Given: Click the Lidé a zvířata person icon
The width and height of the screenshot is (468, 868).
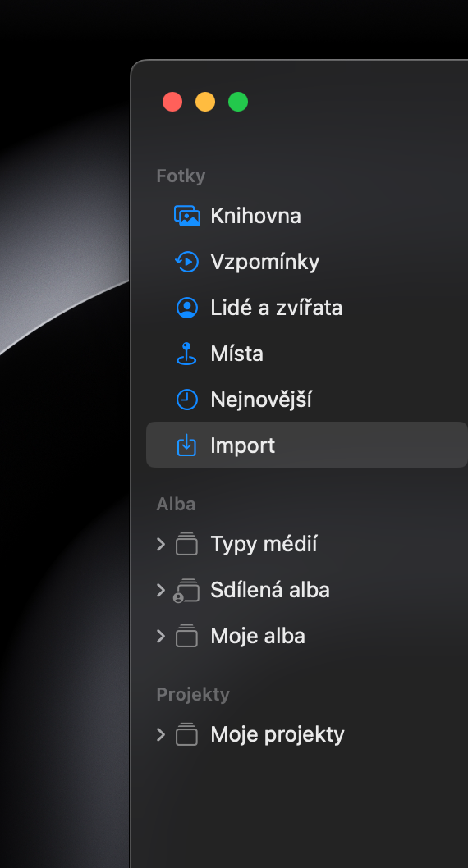Looking at the screenshot, I should 186,308.
